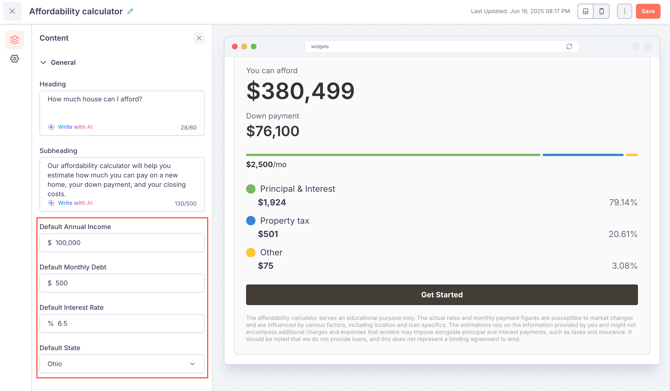The image size is (670, 391).
Task: Click the Heading text box
Action: tap(122, 113)
